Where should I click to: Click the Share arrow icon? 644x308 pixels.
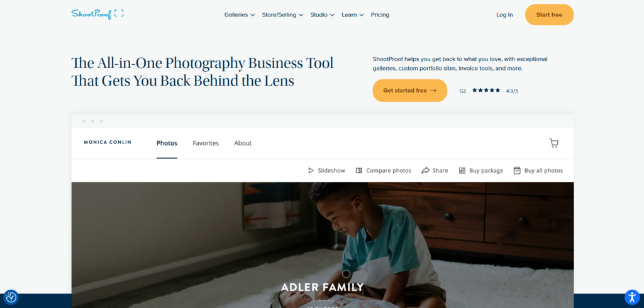[x=426, y=170]
